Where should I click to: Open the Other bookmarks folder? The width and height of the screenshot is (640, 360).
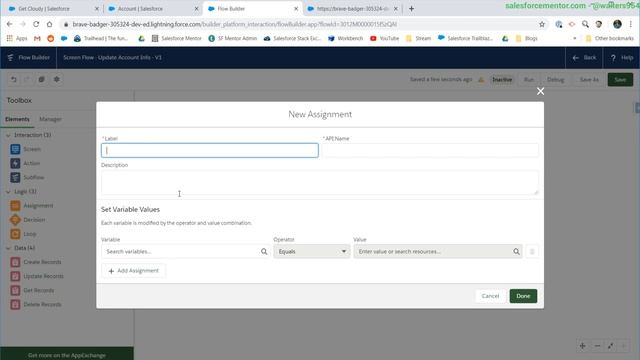(x=610, y=38)
